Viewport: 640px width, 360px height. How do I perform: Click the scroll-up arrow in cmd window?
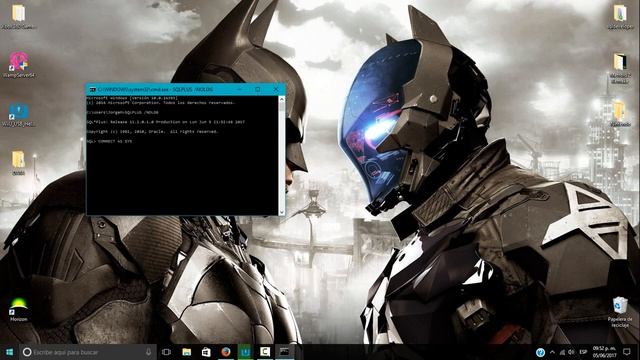pos(282,99)
